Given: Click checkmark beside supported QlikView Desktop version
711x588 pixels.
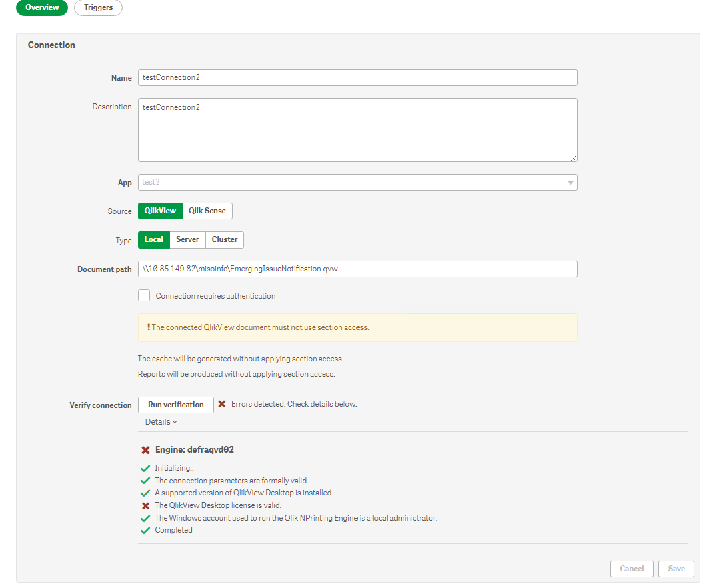Looking at the screenshot, I should 145,493.
